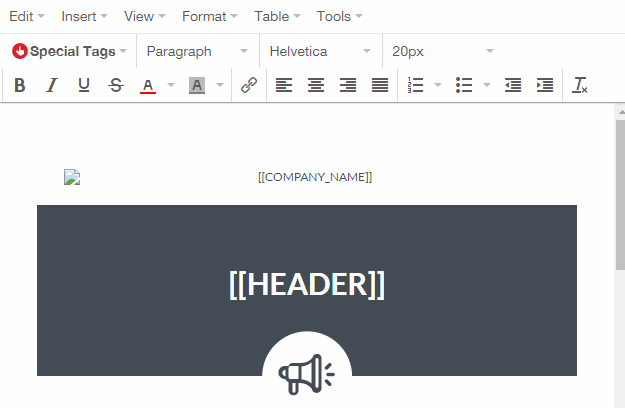Click the scrollbar up arrow
Image resolution: width=625 pixels, height=408 pixels.
[621, 112]
